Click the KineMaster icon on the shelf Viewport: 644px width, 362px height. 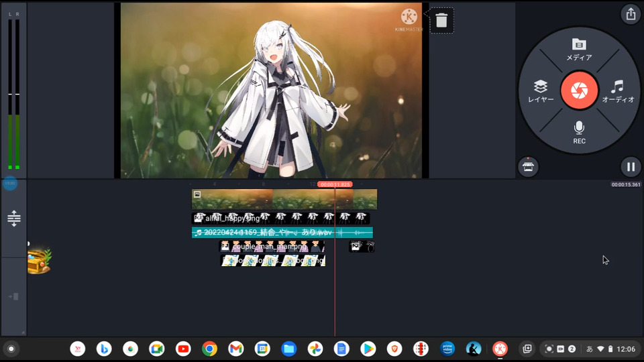[x=500, y=349]
